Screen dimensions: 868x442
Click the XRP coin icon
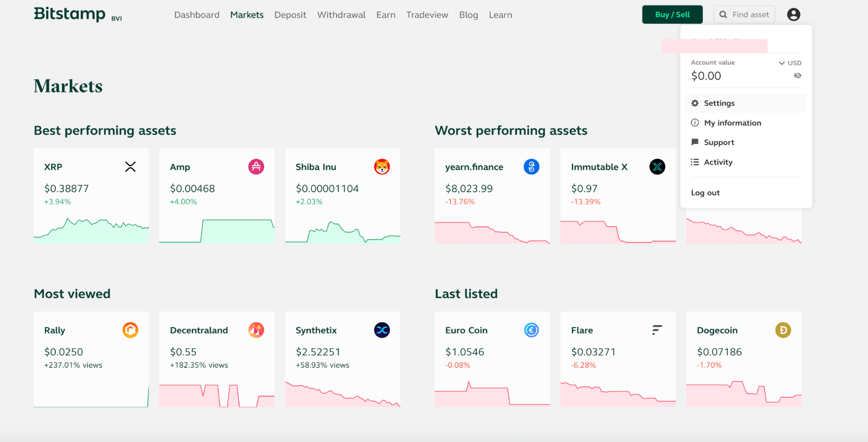click(130, 167)
